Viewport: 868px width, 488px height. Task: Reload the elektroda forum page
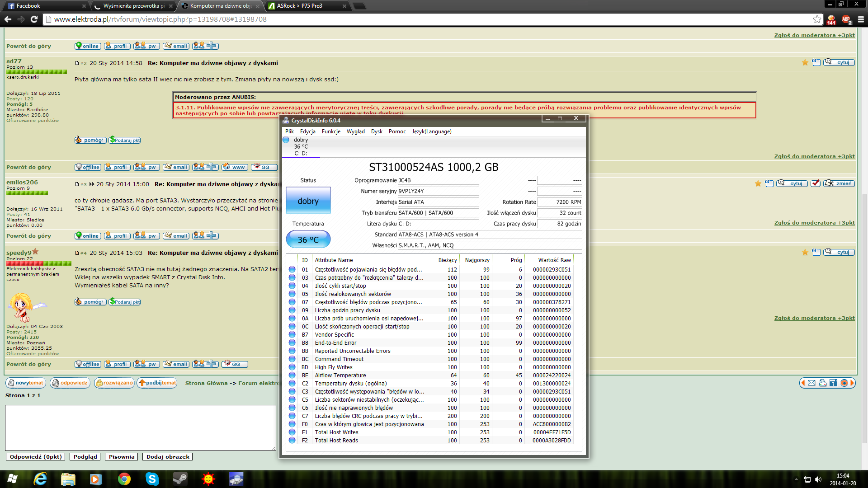34,19
